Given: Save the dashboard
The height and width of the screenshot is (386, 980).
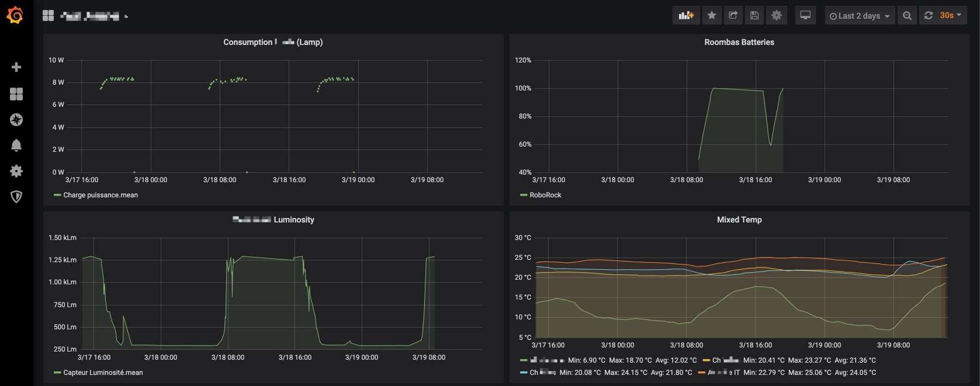Looking at the screenshot, I should point(754,16).
